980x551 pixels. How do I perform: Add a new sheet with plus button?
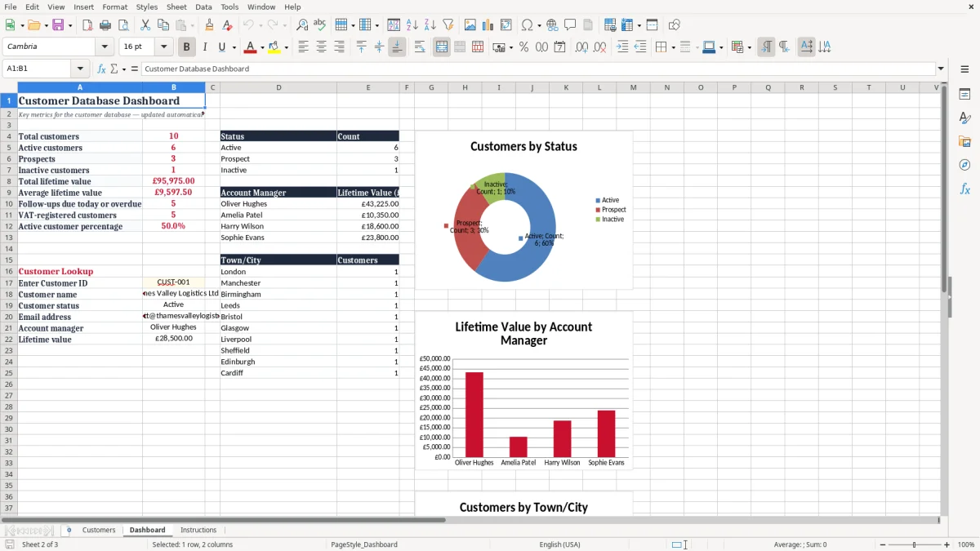(69, 530)
